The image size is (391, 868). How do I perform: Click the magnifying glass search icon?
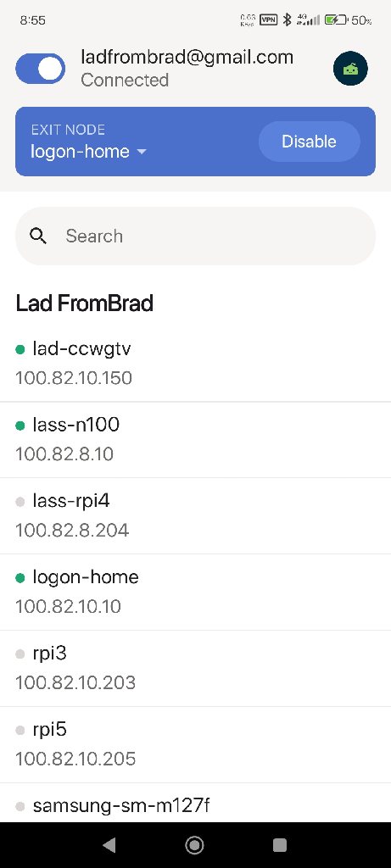coord(38,236)
